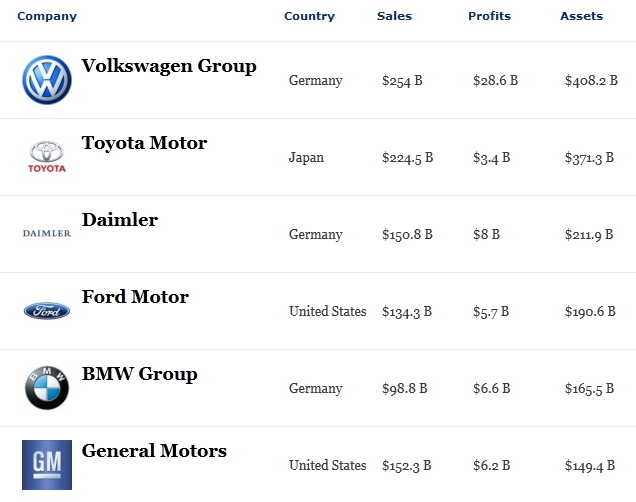This screenshot has width=636, height=502.
Task: Click the BMW roundel logo
Action: click(x=47, y=388)
